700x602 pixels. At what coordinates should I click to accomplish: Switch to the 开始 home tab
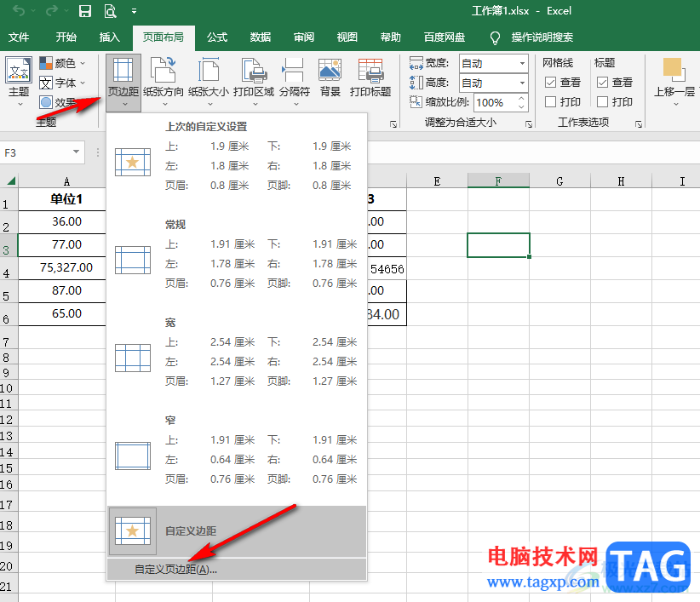tap(66, 37)
